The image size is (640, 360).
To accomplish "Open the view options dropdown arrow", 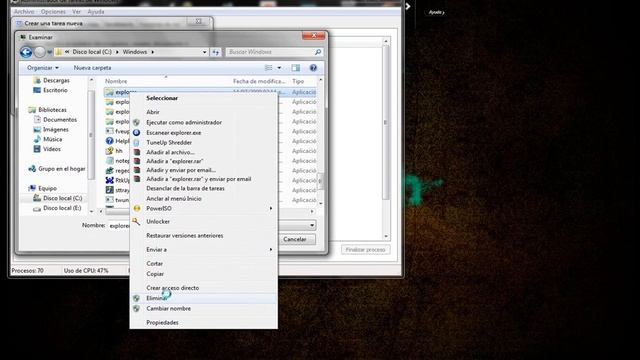I will (279, 68).
